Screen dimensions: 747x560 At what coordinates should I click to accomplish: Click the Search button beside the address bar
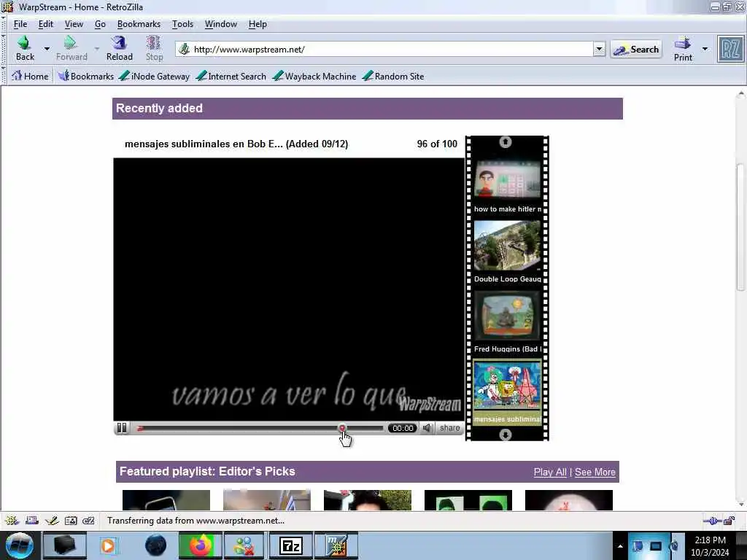(636, 49)
